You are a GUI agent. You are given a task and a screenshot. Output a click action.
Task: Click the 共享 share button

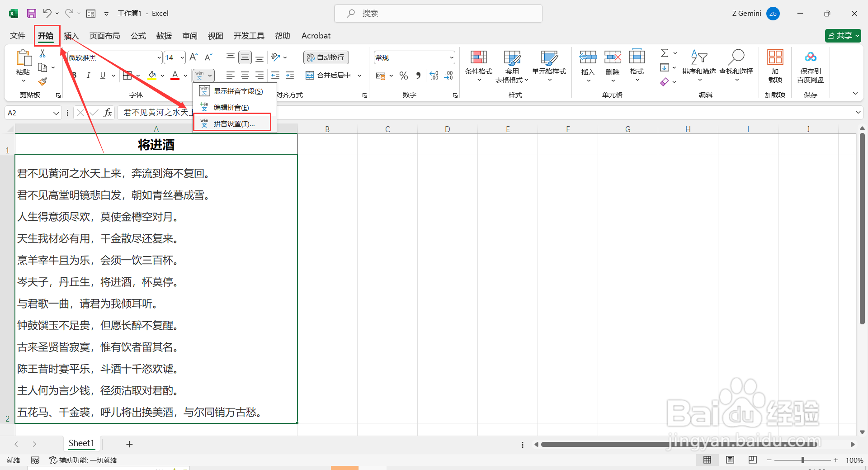843,35
